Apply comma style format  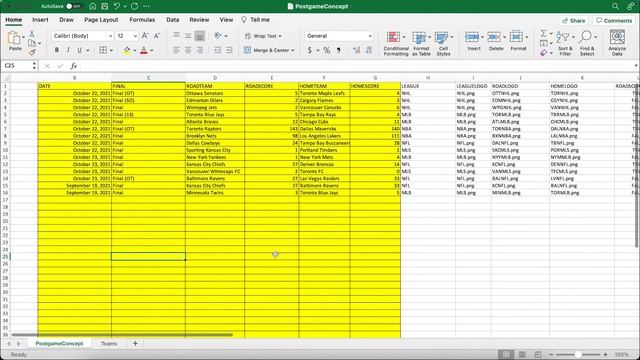(339, 50)
